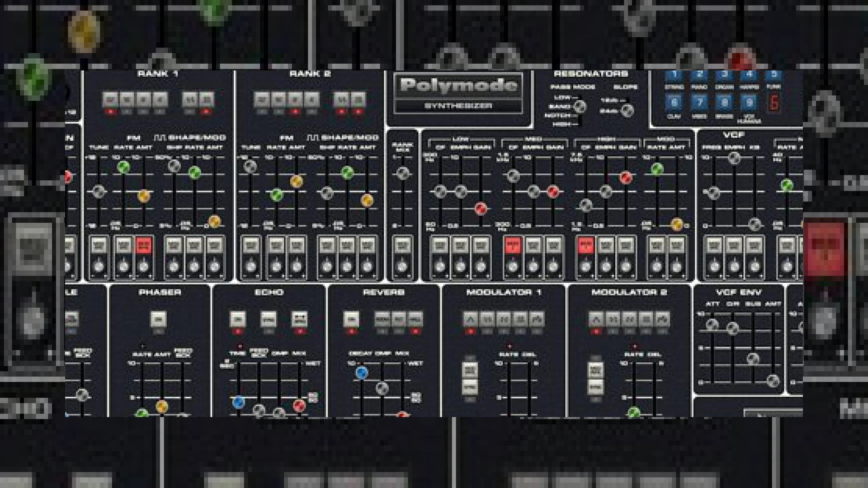Click the blue Reverb Decay slider handle

(362, 373)
